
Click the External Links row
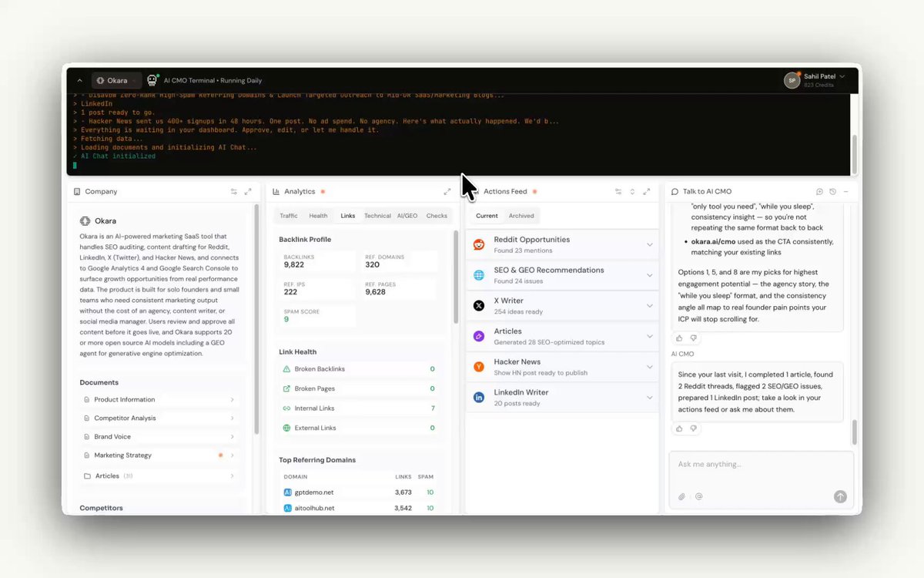point(359,428)
